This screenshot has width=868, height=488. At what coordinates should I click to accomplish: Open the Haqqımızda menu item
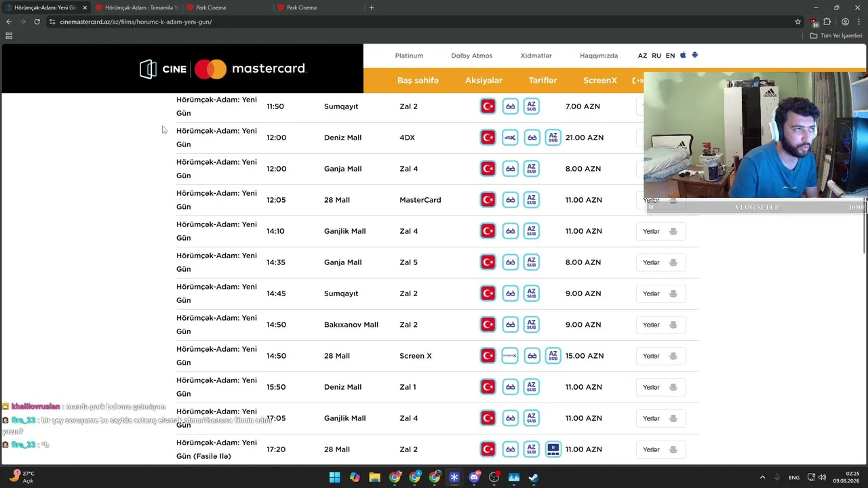(599, 56)
